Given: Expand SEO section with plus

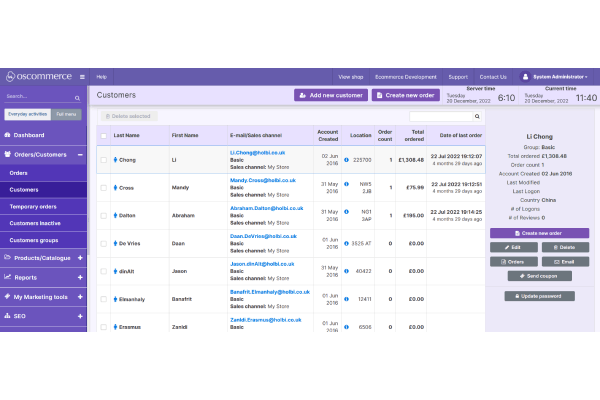Looking at the screenshot, I should coord(80,316).
